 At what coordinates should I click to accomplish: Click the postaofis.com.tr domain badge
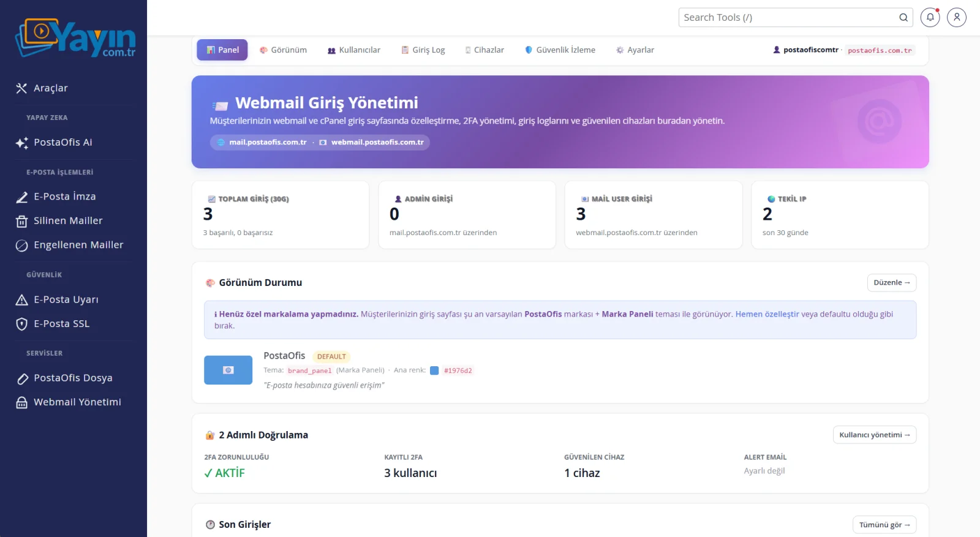[880, 50]
